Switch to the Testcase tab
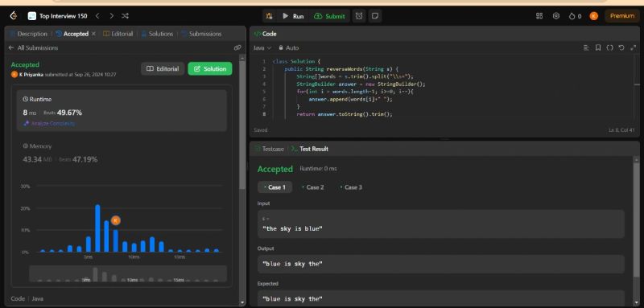The height and width of the screenshot is (308, 644). (x=270, y=149)
